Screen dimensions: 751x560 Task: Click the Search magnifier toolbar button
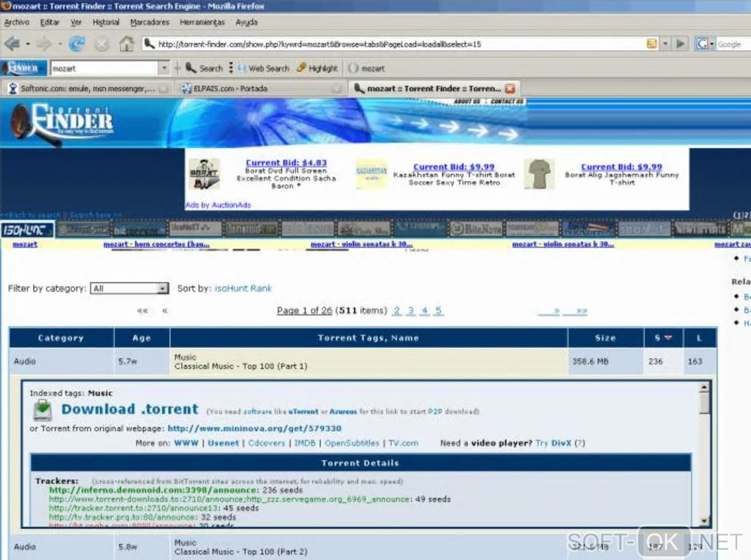[x=205, y=68]
